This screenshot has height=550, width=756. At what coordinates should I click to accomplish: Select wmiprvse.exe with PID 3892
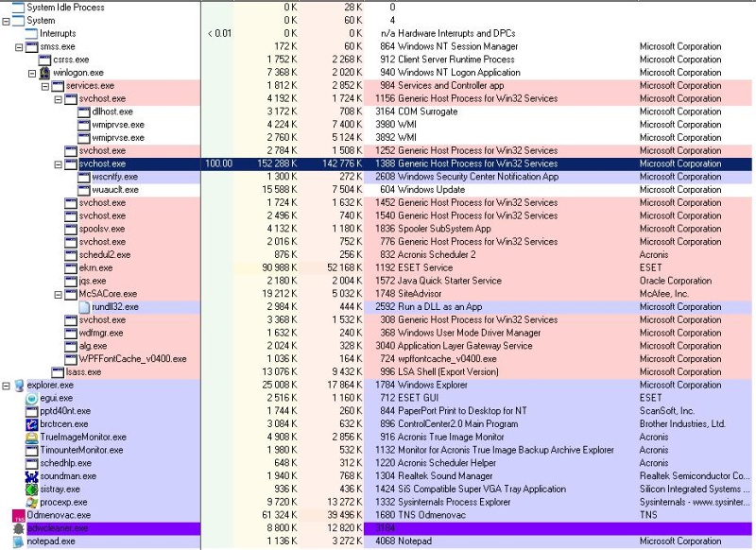pyautogui.click(x=118, y=138)
